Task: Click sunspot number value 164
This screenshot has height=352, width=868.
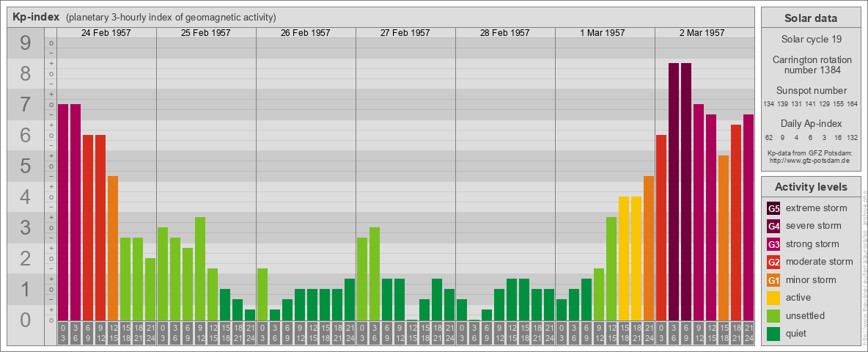Action: click(x=853, y=104)
